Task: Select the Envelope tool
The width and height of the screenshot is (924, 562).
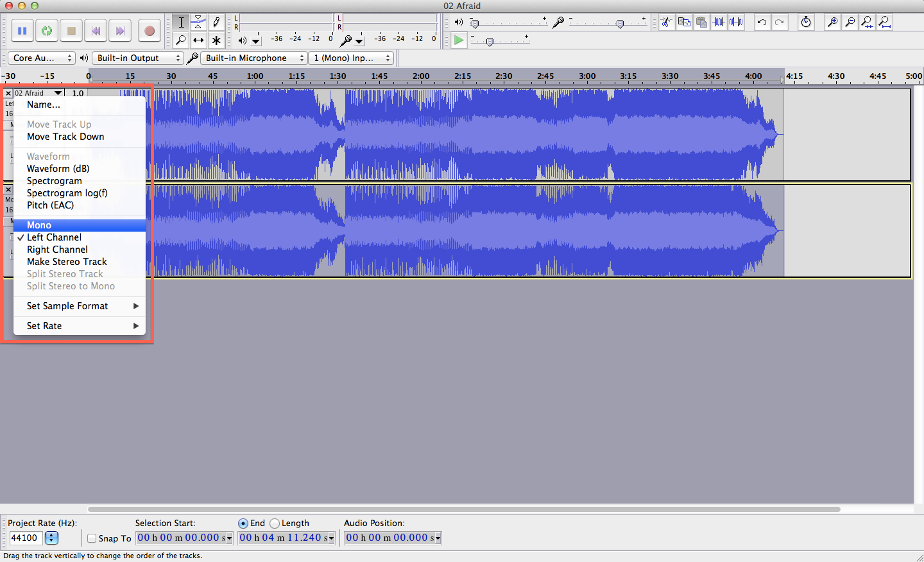Action: [198, 22]
